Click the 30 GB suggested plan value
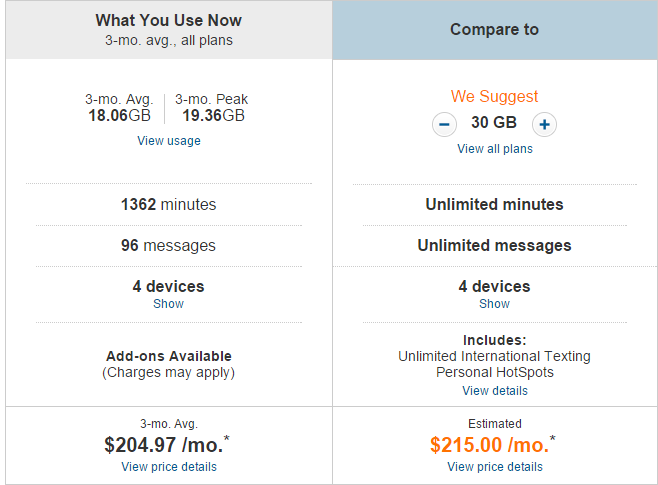 coord(494,123)
